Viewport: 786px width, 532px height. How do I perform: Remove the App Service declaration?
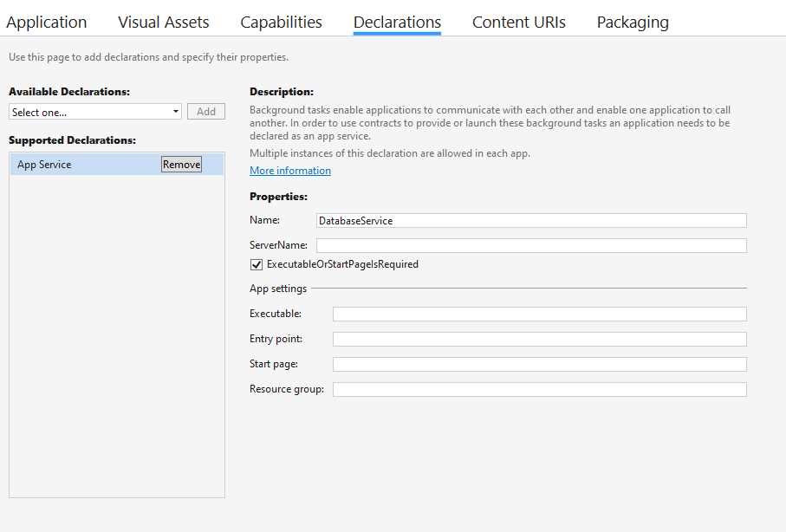(180, 164)
